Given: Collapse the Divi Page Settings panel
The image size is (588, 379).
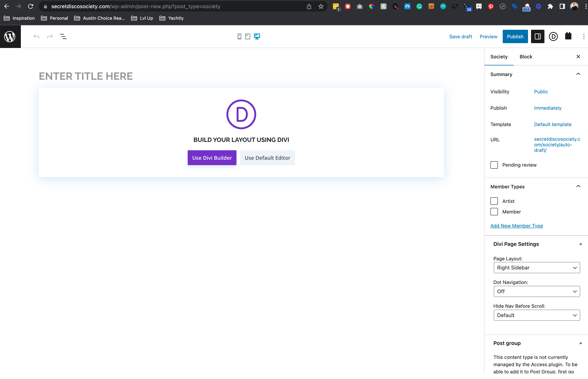Looking at the screenshot, I should tap(580, 244).
